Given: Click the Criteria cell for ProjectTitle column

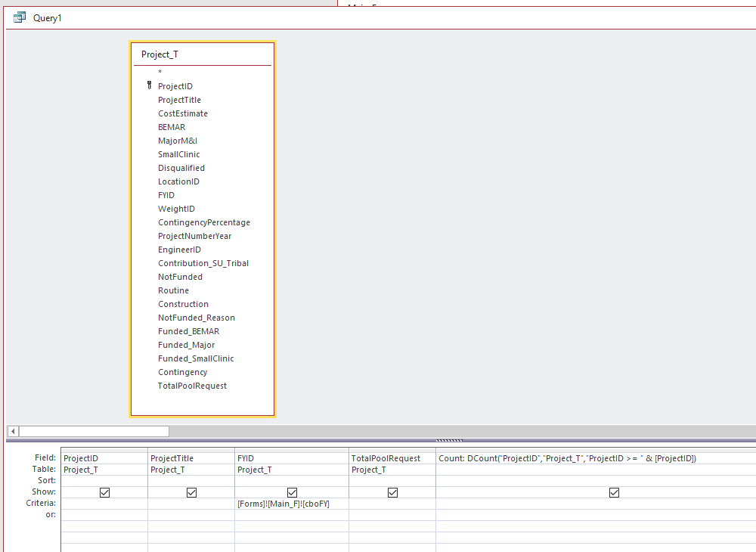Looking at the screenshot, I should point(191,504).
